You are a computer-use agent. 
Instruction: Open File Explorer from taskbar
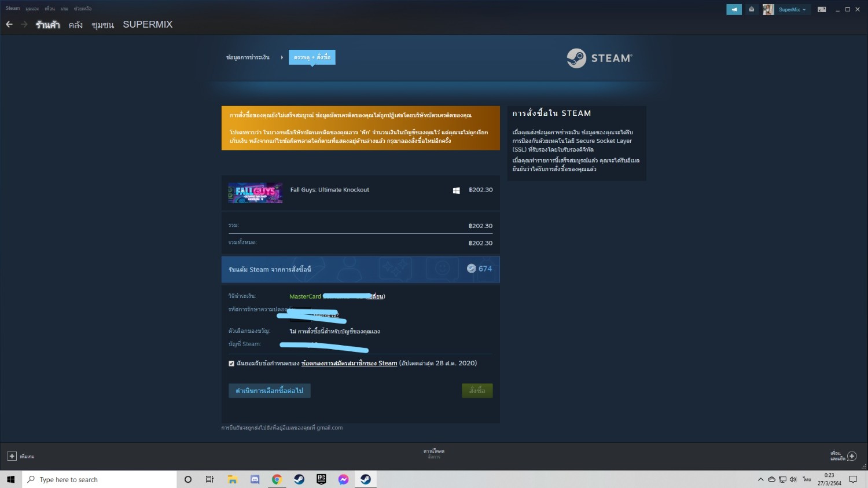(x=233, y=479)
